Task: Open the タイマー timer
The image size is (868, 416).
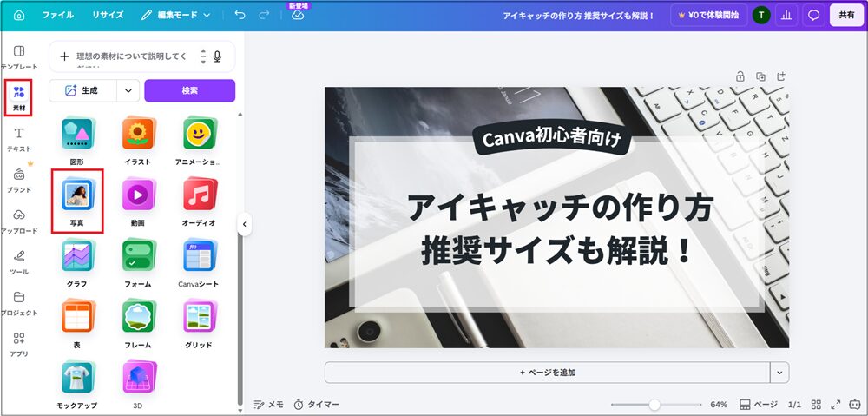Action: 316,405
